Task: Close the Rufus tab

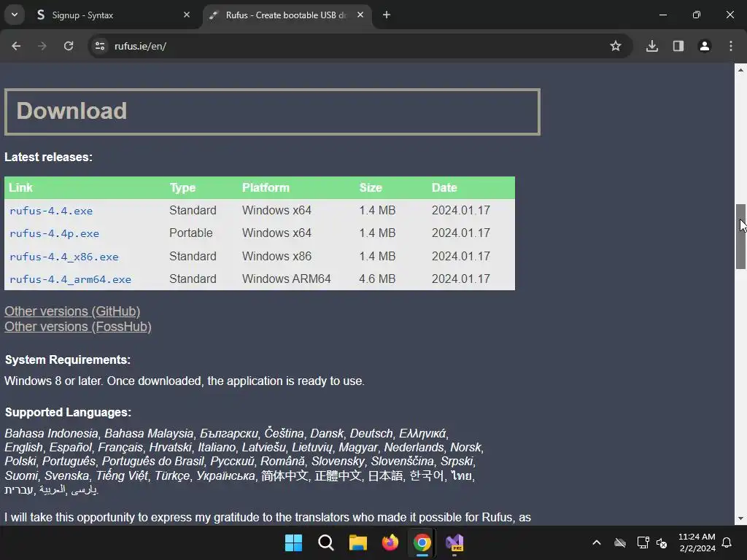Action: click(360, 15)
